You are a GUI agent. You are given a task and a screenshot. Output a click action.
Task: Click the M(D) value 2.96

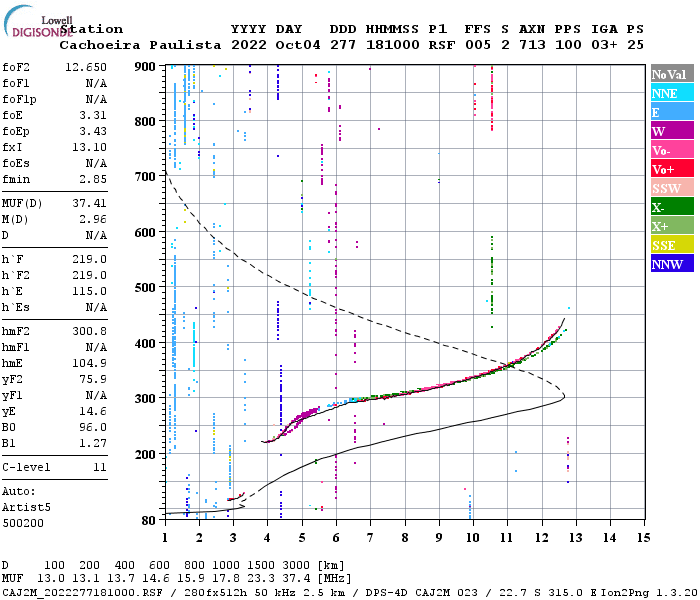click(x=93, y=220)
